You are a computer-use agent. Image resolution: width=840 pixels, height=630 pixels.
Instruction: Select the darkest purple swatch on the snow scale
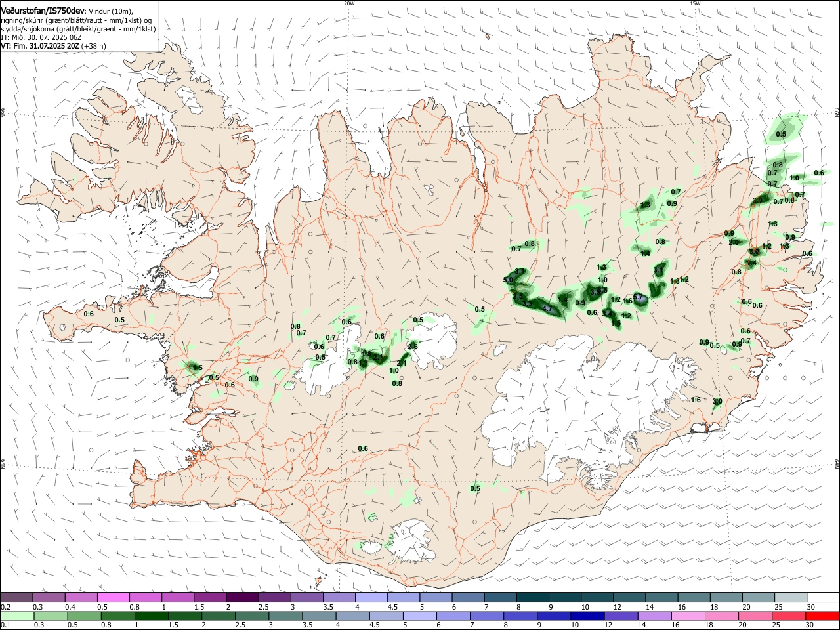point(242,597)
